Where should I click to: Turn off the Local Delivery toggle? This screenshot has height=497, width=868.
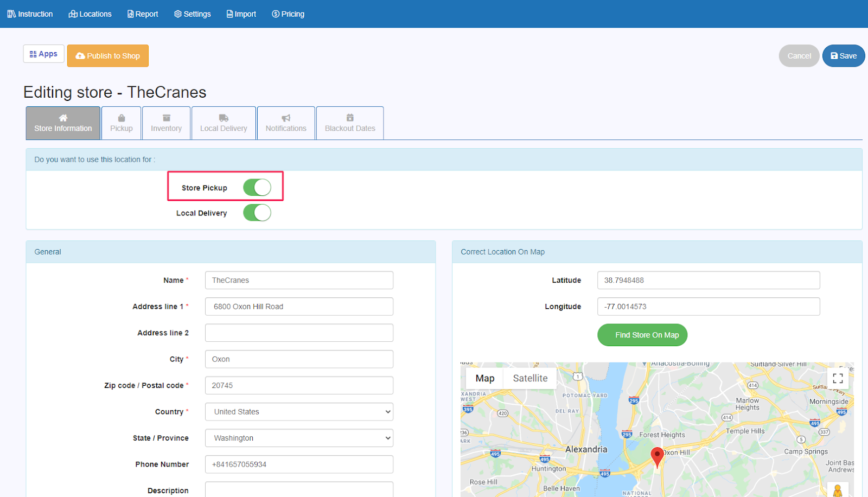[x=257, y=213]
